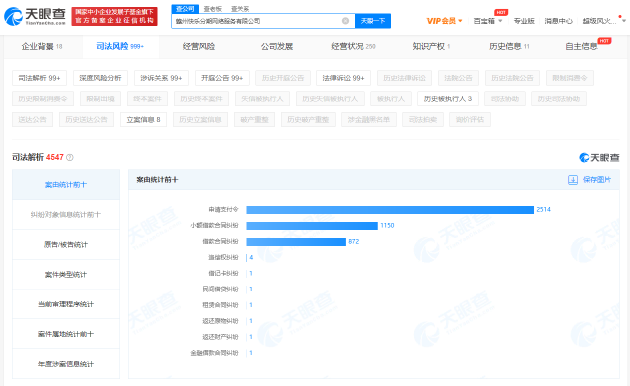The image size is (630, 386).
Task: Select the 查关系 search tab
Action: 240,9
